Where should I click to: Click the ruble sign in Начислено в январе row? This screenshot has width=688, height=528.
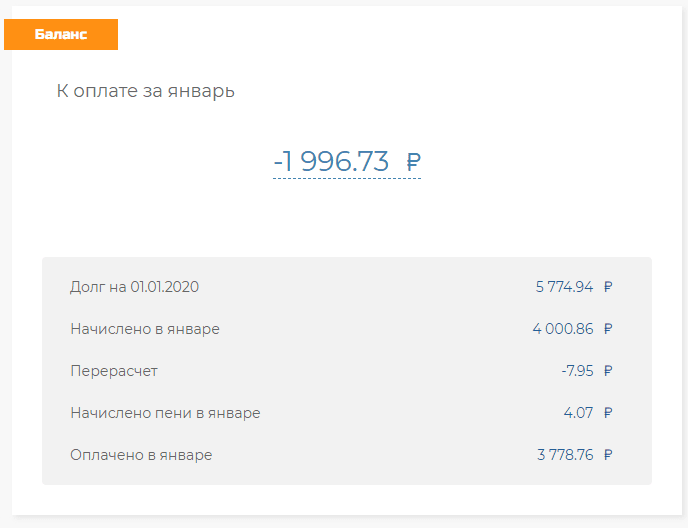point(608,329)
